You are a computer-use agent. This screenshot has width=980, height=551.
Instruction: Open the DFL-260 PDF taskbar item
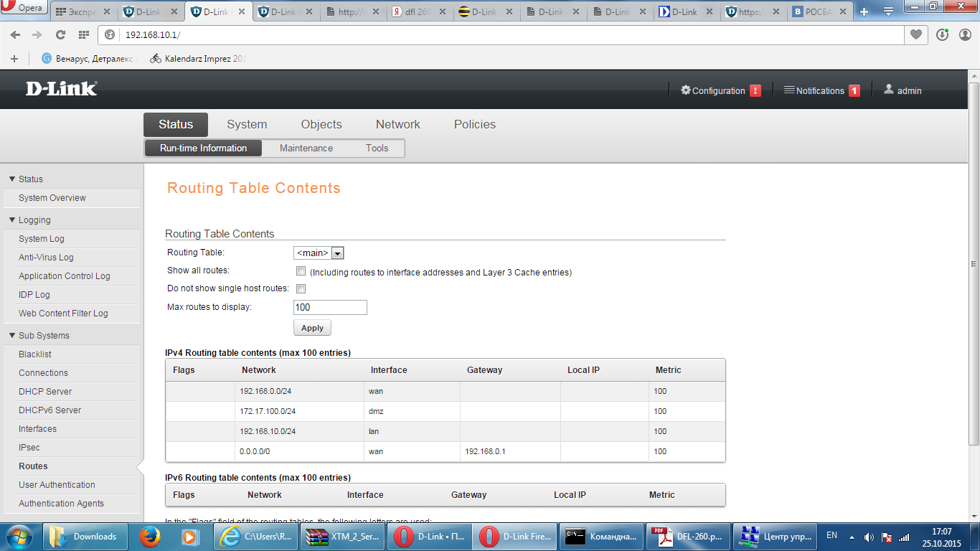coord(687,537)
